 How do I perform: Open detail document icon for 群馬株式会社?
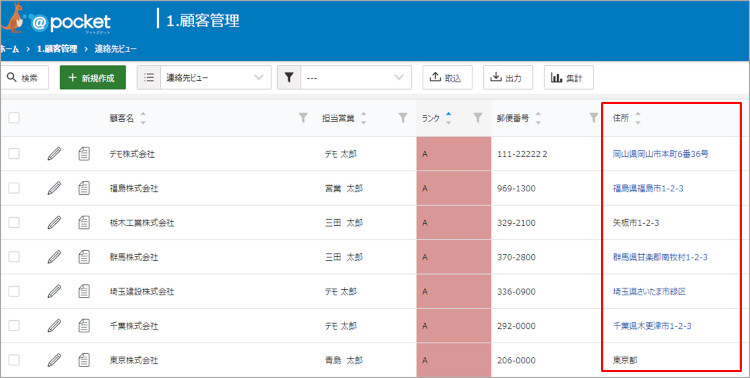[x=84, y=257]
